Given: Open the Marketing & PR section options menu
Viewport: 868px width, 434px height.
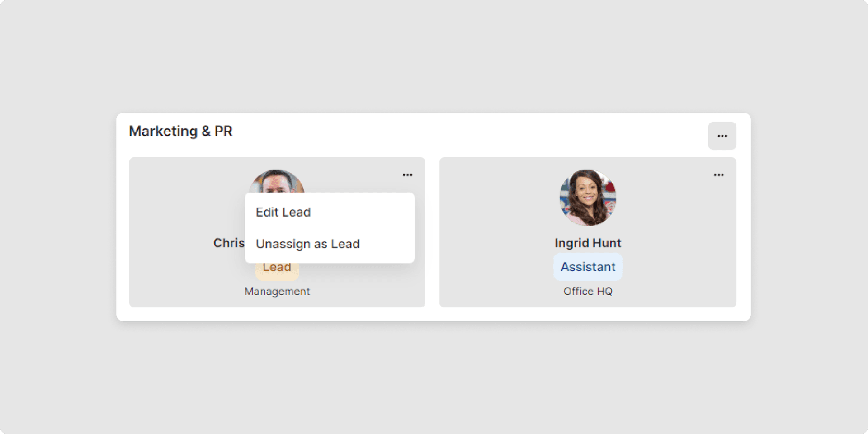Looking at the screenshot, I should (722, 136).
